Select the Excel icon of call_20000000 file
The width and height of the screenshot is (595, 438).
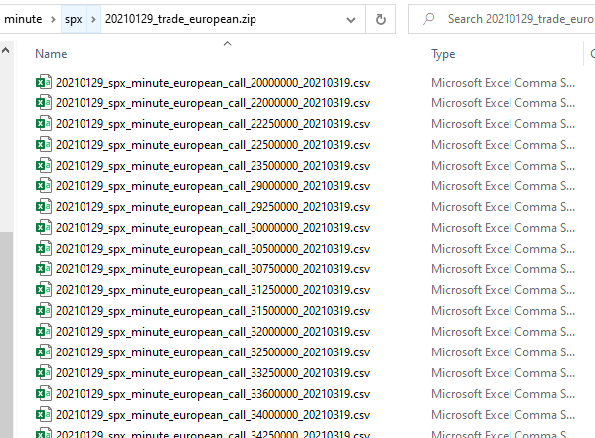click(44, 82)
